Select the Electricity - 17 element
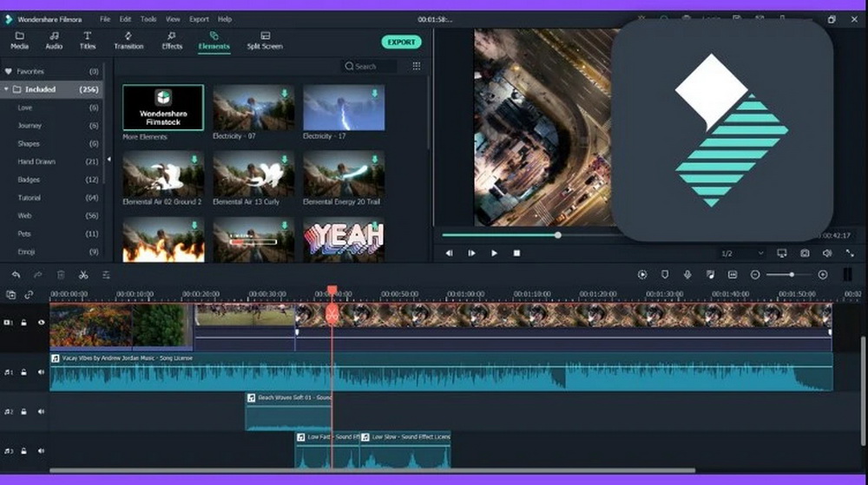This screenshot has height=485, width=868. 344,108
